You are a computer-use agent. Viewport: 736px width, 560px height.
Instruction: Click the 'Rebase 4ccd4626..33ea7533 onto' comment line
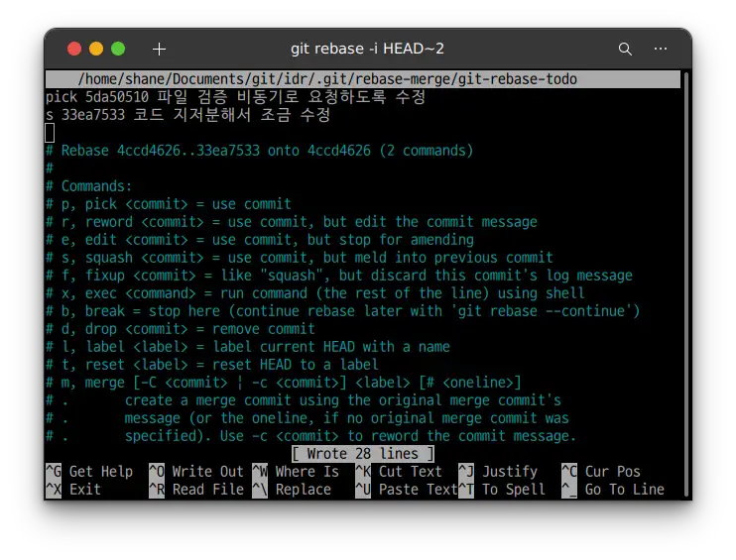(260, 151)
